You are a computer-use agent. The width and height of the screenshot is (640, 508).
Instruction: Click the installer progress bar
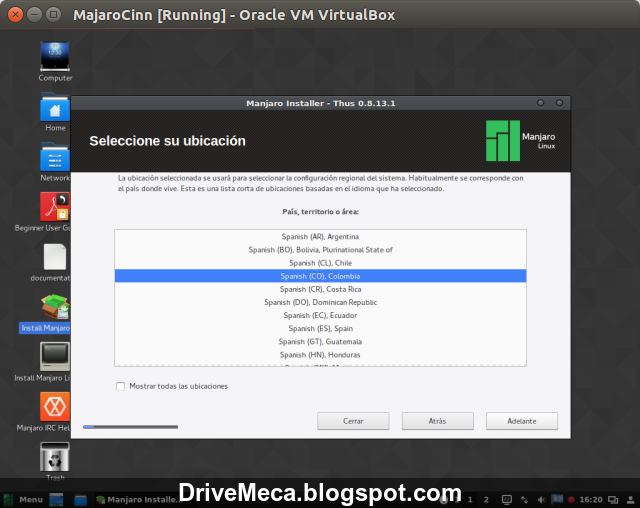[x=130, y=427]
